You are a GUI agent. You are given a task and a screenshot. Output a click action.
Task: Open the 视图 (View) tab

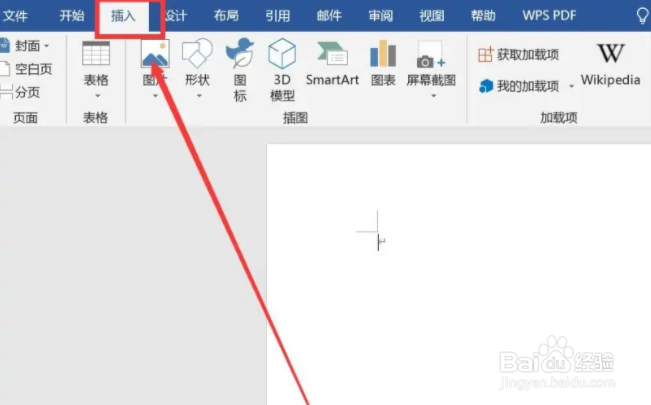coord(432,16)
